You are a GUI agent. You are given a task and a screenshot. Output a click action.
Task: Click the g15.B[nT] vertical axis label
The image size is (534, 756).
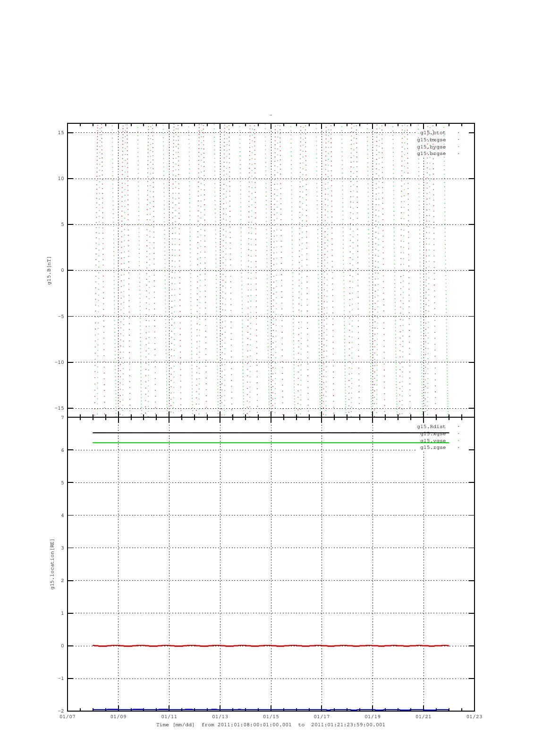49,270
